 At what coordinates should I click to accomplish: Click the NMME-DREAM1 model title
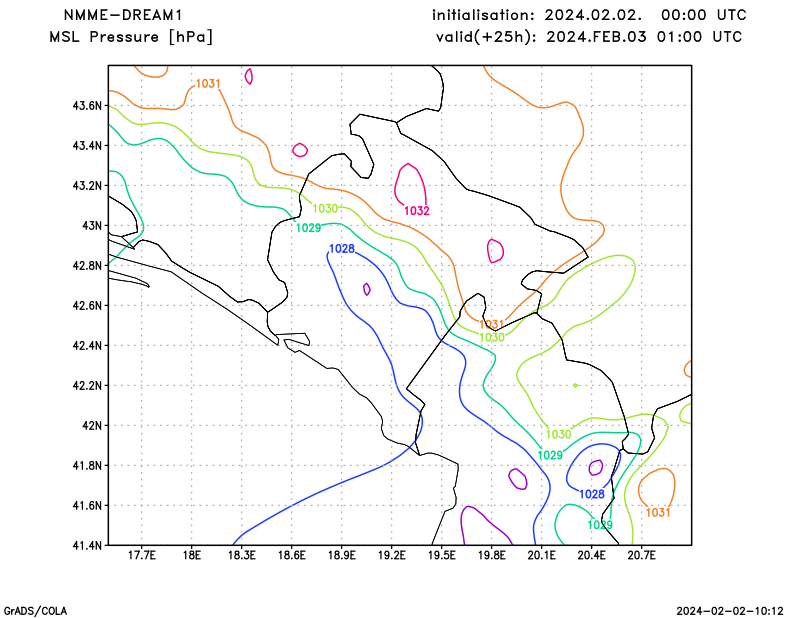123,15
